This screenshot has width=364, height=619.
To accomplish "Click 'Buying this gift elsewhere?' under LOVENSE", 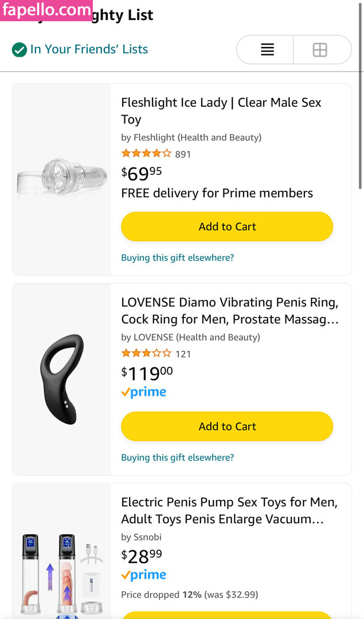I will point(178,457).
